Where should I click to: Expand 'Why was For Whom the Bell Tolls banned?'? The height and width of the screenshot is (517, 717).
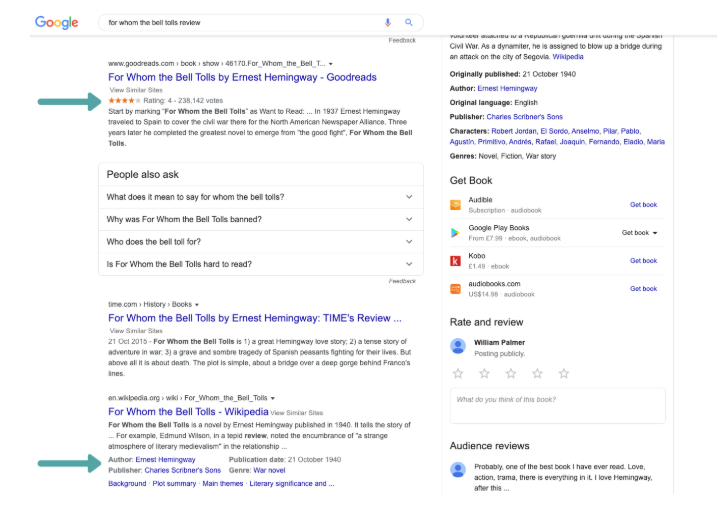[x=261, y=219]
